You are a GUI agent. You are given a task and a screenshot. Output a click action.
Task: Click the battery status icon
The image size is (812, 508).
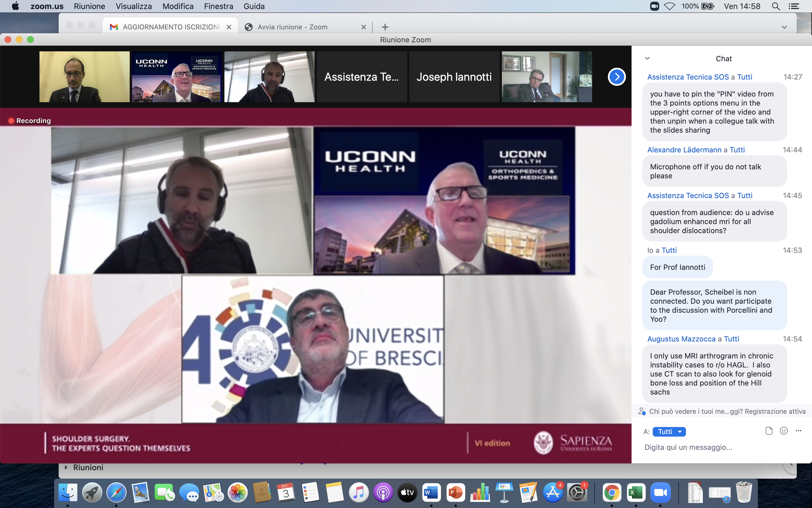[708, 6]
